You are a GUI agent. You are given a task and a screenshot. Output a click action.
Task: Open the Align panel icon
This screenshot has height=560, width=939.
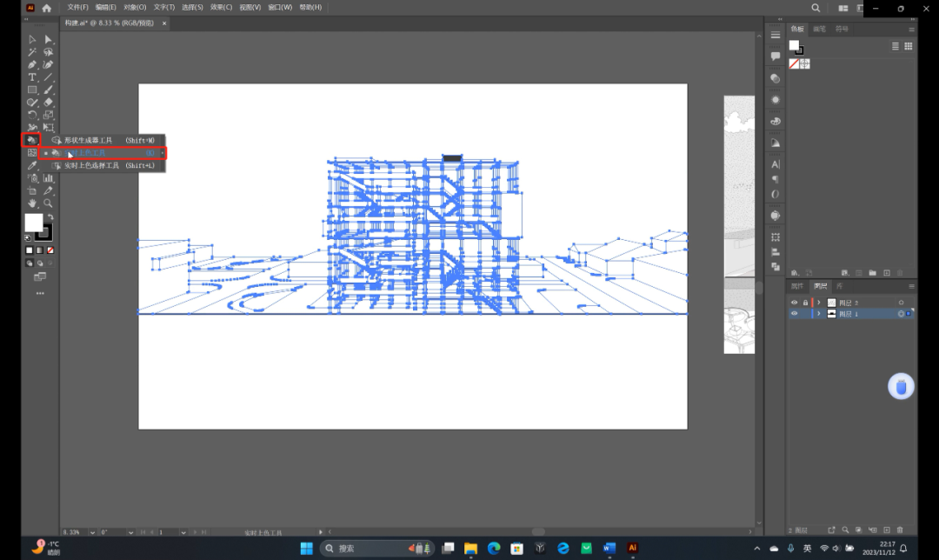coord(776,252)
